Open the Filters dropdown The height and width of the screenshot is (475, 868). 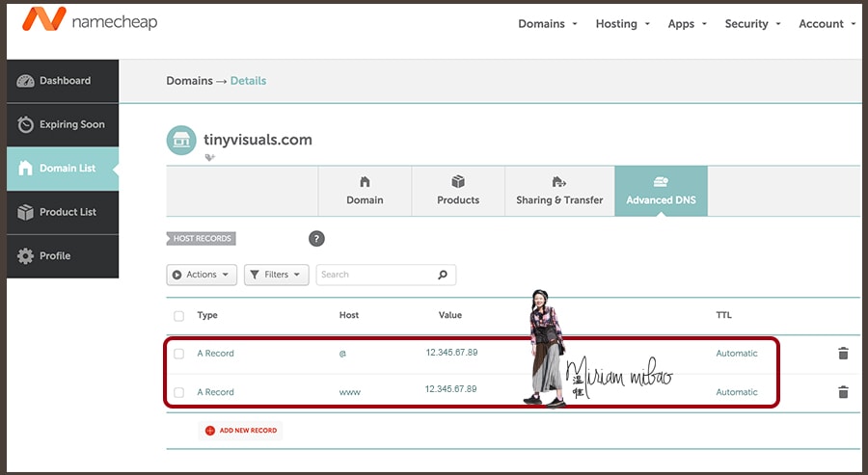276,275
